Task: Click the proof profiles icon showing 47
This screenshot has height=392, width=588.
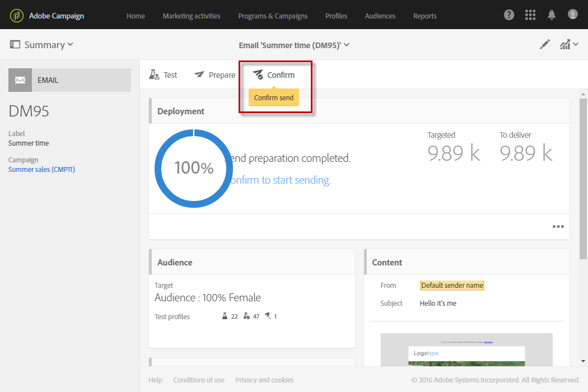Action: coord(246,316)
